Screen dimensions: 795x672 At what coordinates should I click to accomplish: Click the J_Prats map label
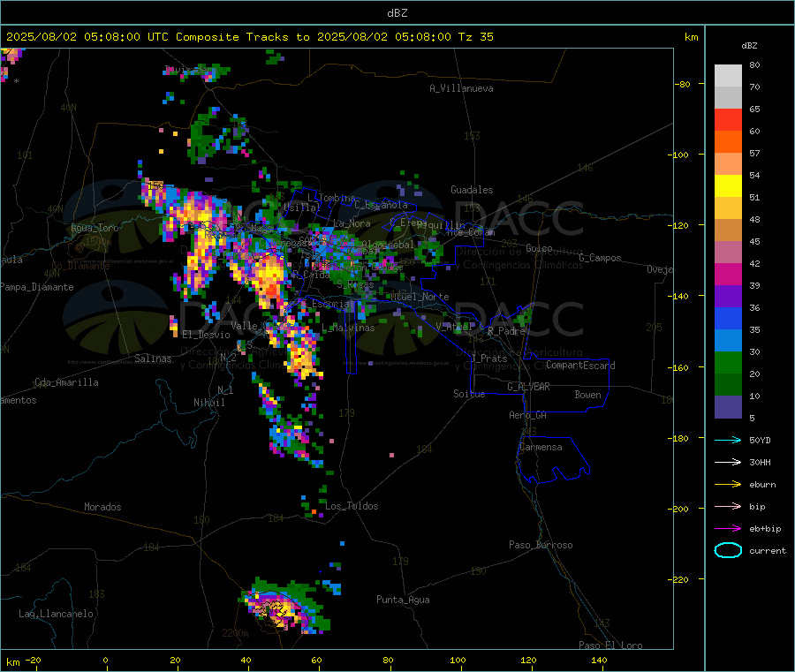pos(488,359)
